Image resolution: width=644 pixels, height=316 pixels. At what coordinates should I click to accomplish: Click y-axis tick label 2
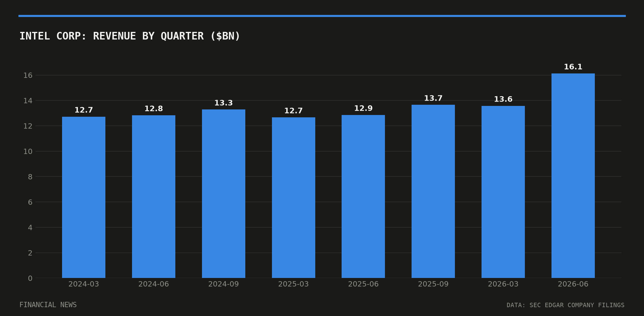coord(30,253)
